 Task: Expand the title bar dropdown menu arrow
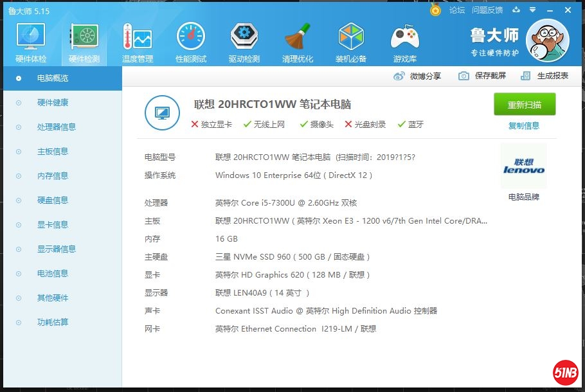(532, 10)
